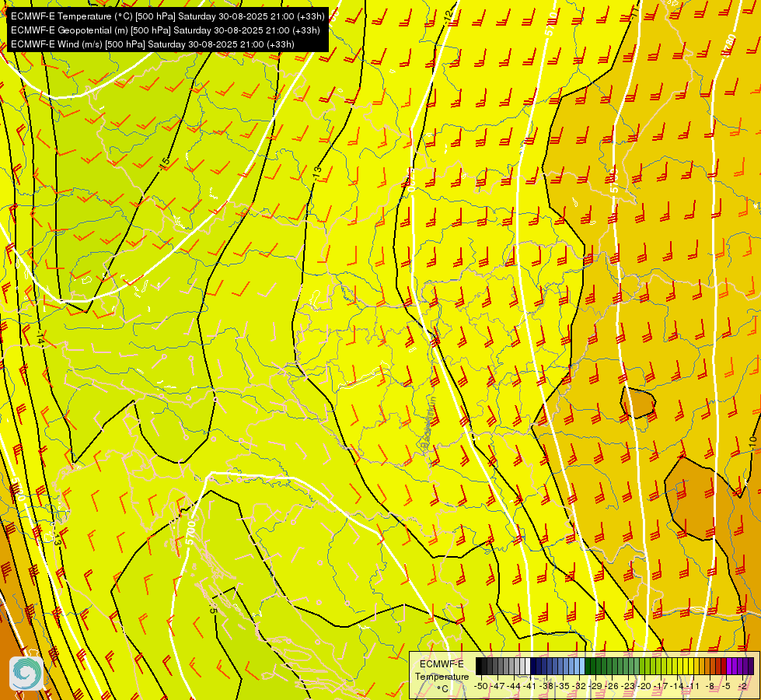Click the -32 value on the temperature scale
761x700 pixels.
point(579,686)
